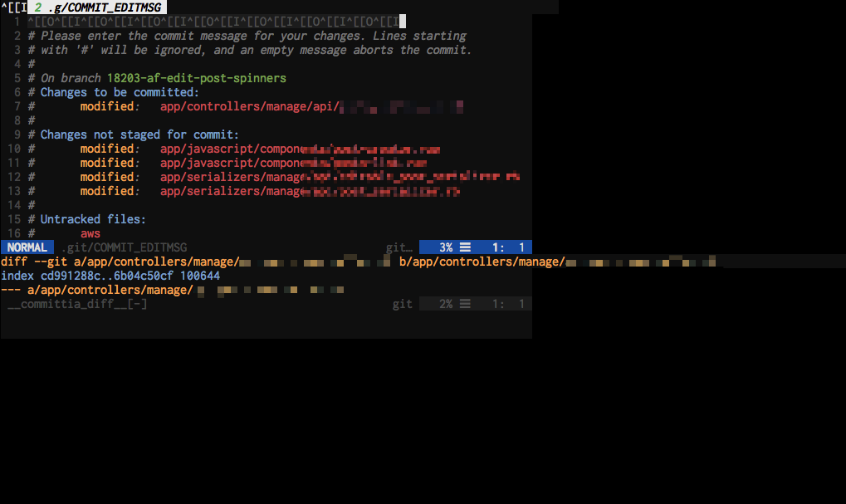Select the COMMIT_EDITMSG tab at top
This screenshot has width=846, height=504.
pos(97,7)
